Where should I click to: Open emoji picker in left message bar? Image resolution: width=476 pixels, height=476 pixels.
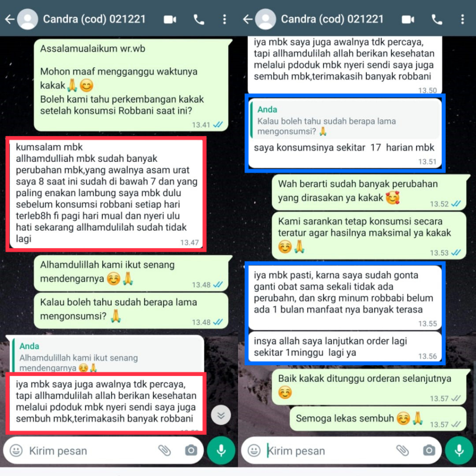(x=16, y=450)
